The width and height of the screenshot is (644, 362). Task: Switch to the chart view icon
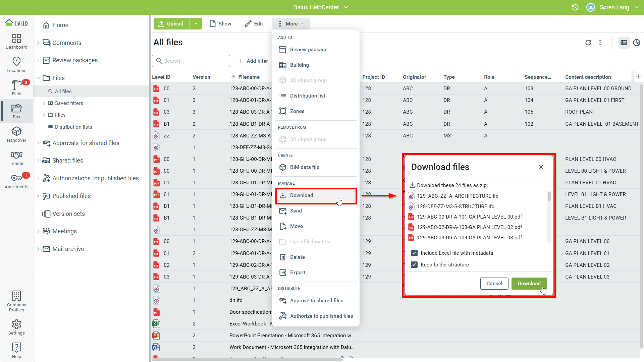636,43
